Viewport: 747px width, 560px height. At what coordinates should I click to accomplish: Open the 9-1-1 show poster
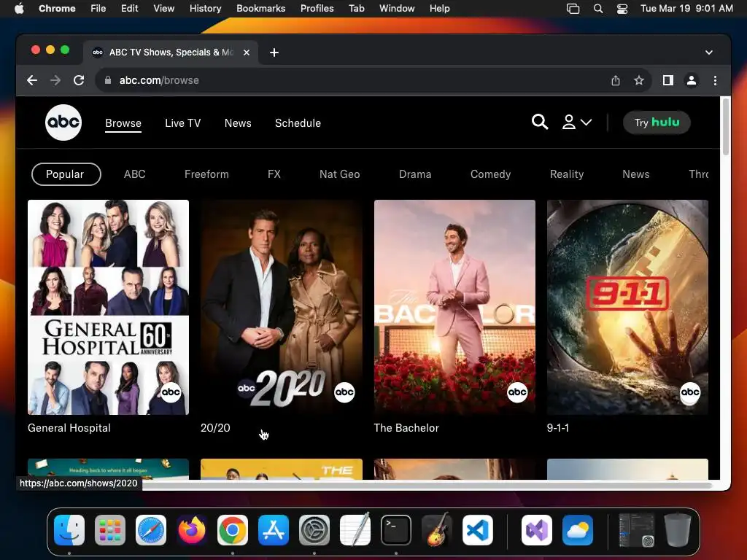tap(627, 307)
